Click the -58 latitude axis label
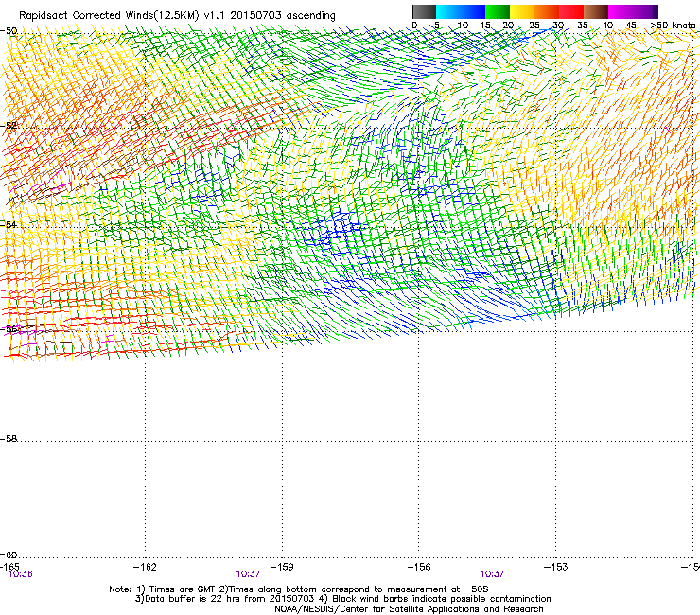 pos(9,439)
